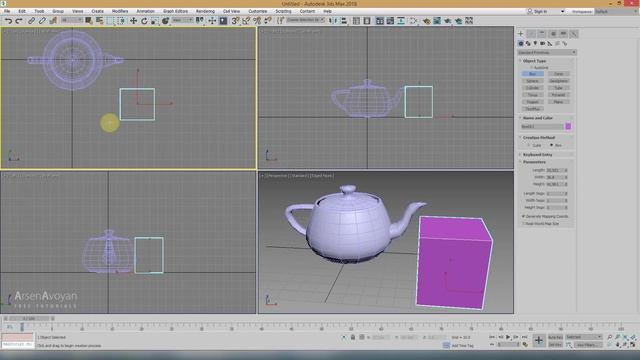Activate the Select and Rotate tool
The width and height of the screenshot is (640, 360).
point(144,20)
